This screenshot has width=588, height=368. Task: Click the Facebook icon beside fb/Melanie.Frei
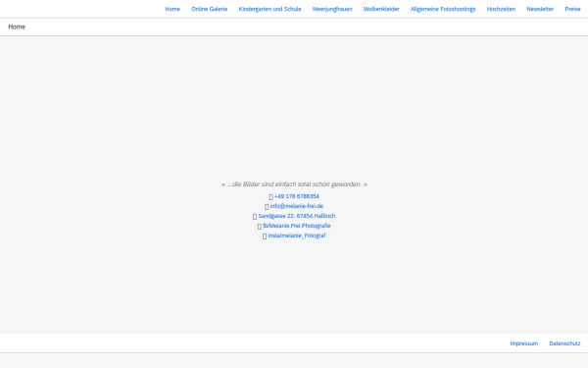(259, 226)
